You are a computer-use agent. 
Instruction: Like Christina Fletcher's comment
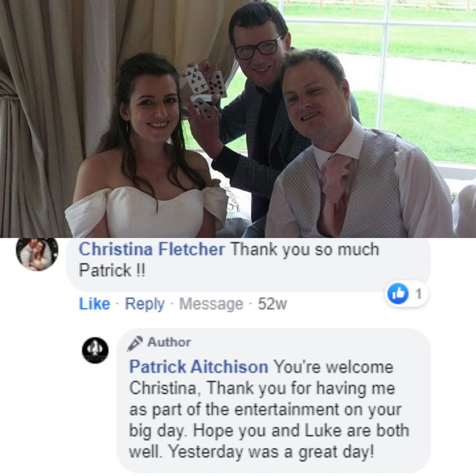point(94,304)
